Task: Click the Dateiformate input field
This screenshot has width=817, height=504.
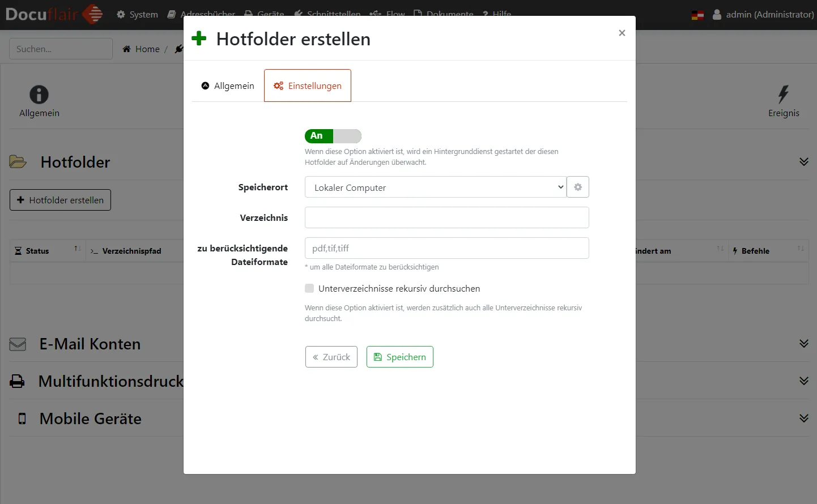Action: point(446,248)
